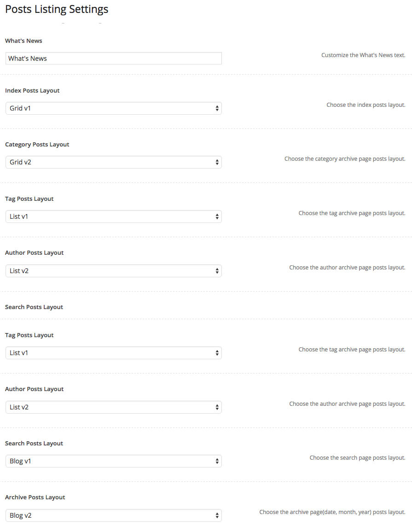Click the 'Choose the index posts layout.' description
Image resolution: width=412 pixels, height=532 pixels.
(x=366, y=105)
